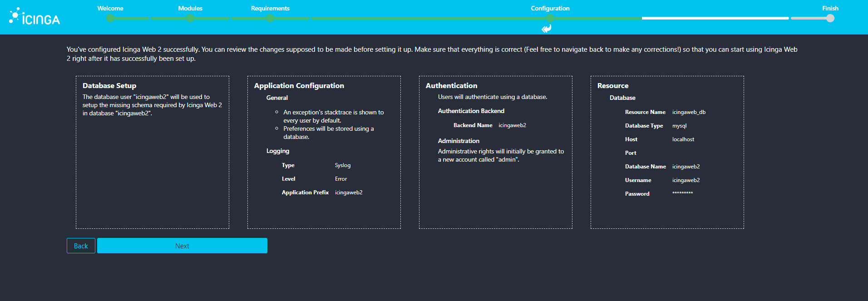Select the Welcome step label
The width and height of the screenshot is (868, 301).
click(110, 8)
